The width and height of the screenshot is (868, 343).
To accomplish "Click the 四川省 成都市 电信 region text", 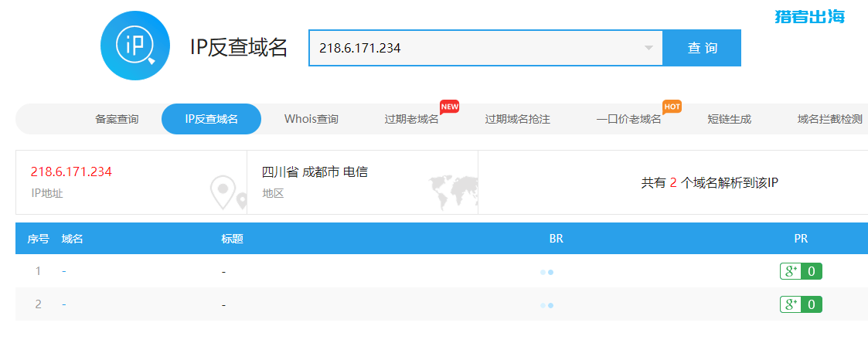I will tap(315, 172).
